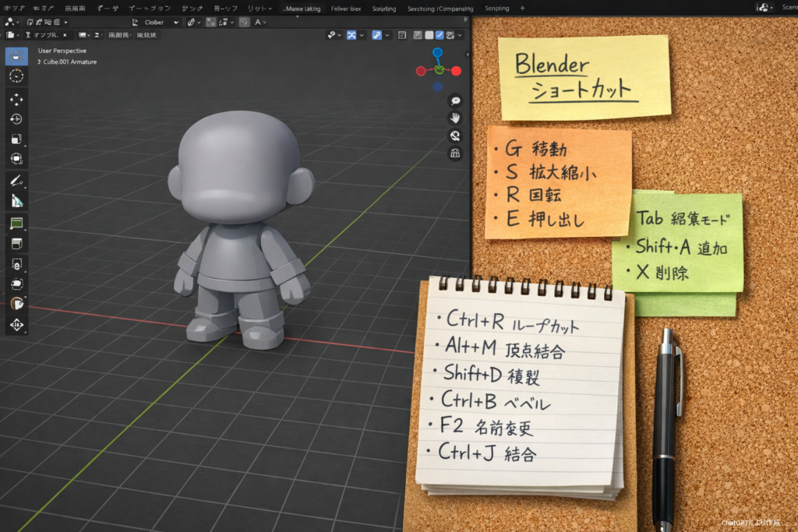
Task: Activate the 3D Cursor tool
Action: 16,76
